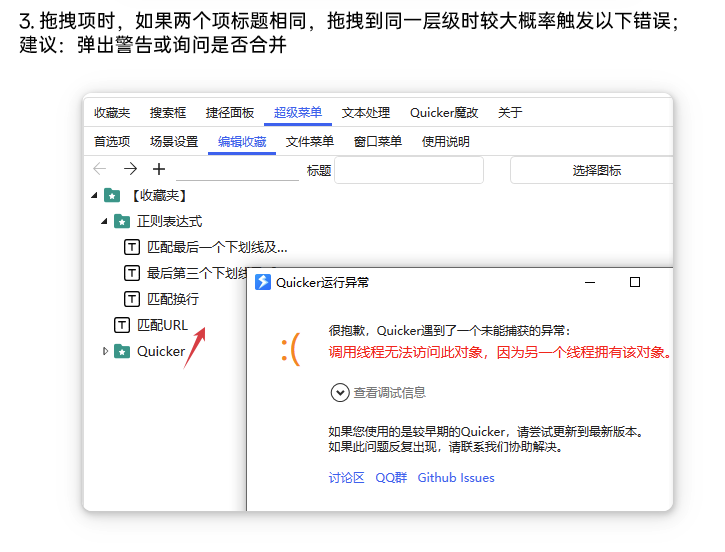Image resolution: width=725 pixels, height=552 pixels.
Task: Click the 正则表达式 folder icon
Action: click(x=122, y=221)
